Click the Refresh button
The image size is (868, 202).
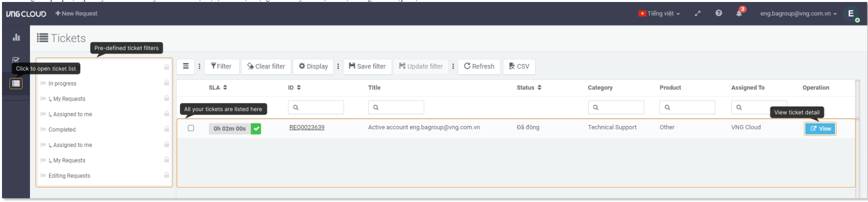click(479, 66)
